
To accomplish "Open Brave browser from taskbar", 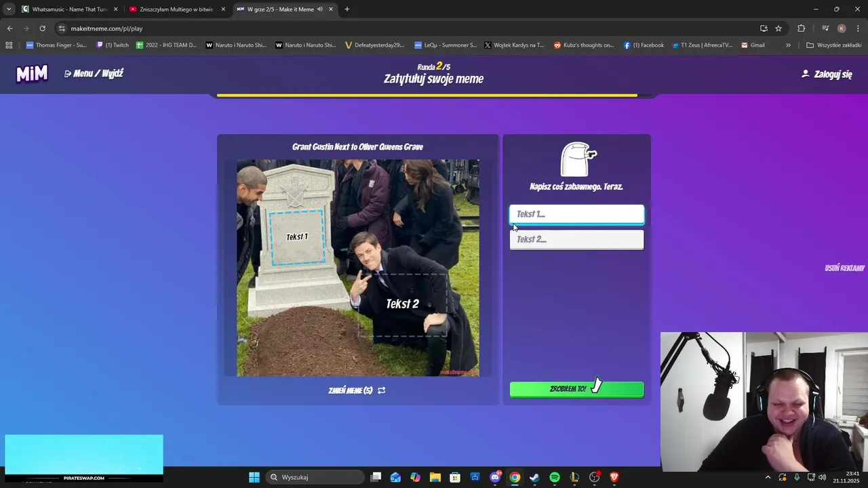I will (614, 477).
